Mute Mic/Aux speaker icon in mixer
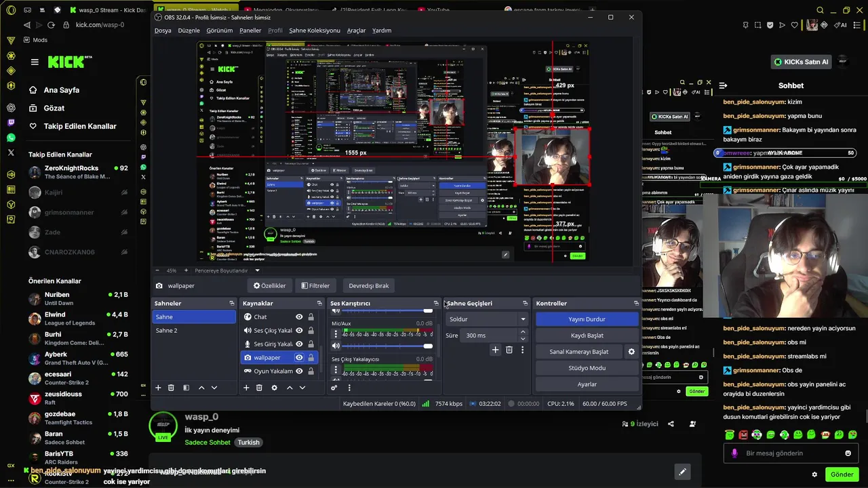The width and height of the screenshot is (868, 488). pos(336,346)
